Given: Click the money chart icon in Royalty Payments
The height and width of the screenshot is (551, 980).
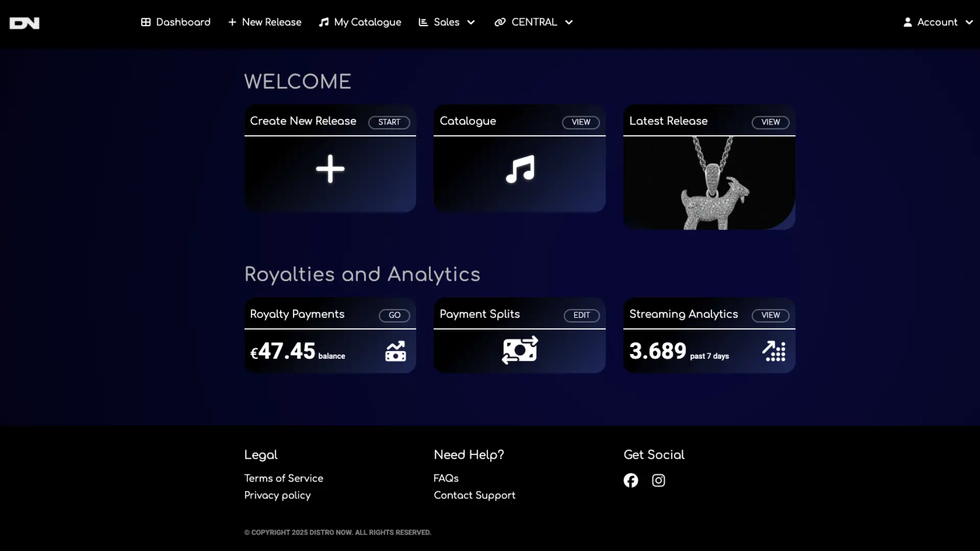Looking at the screenshot, I should point(396,351).
